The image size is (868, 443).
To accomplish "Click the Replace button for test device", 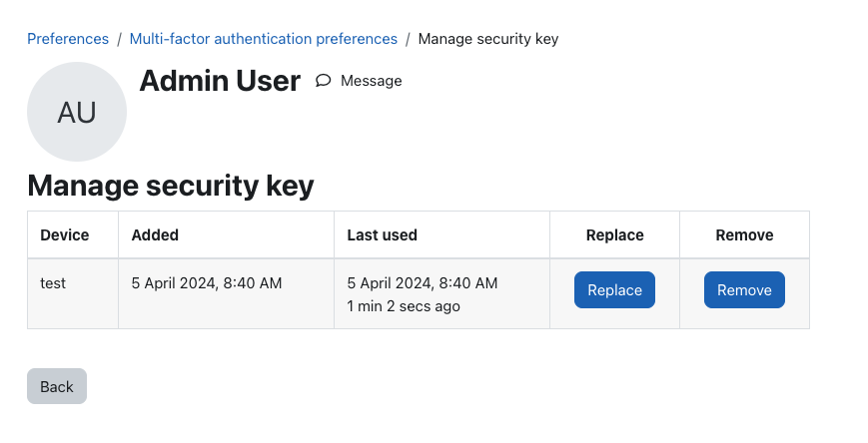I will (x=614, y=289).
